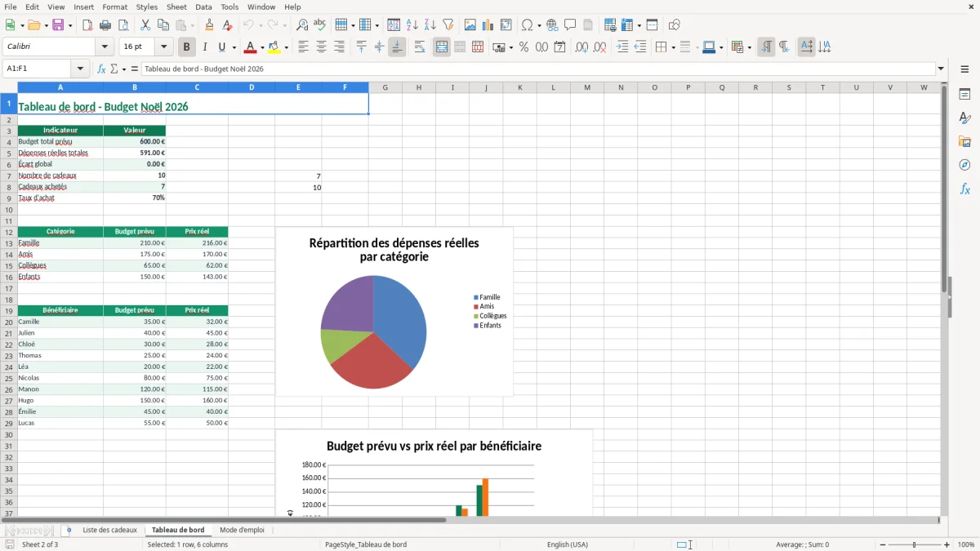This screenshot has width=980, height=551.
Task: Clear direct formatting
Action: pos(228,25)
